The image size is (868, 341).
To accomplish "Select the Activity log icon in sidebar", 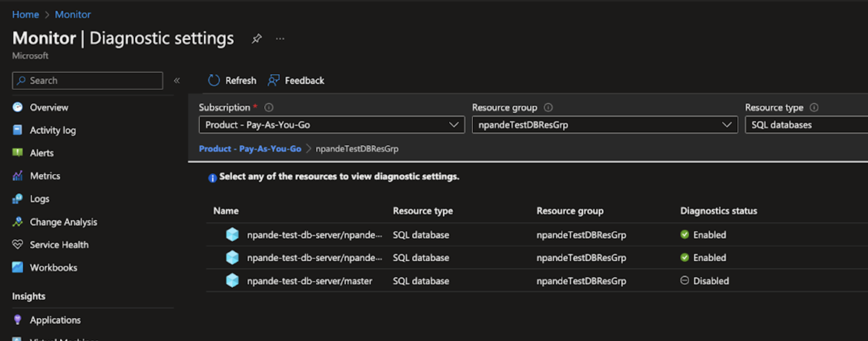I will point(18,130).
